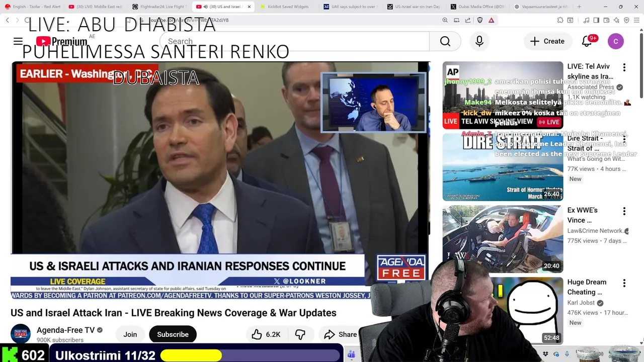Dislike the video with thumbs down
The height and width of the screenshot is (362, 644).
[x=300, y=334]
